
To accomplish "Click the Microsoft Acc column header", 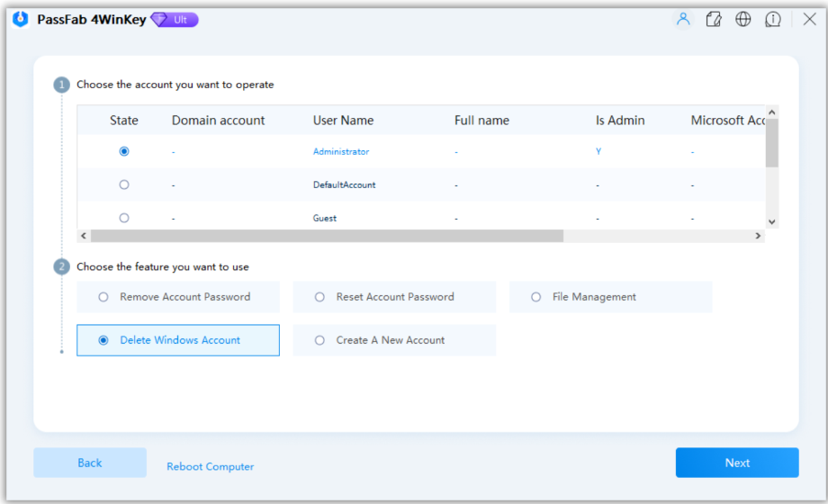I will [728, 121].
